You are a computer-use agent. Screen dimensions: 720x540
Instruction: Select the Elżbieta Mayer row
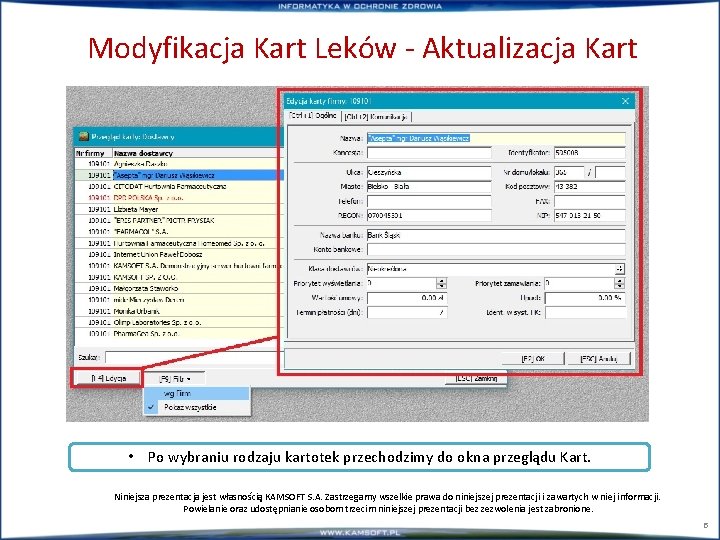click(179, 209)
